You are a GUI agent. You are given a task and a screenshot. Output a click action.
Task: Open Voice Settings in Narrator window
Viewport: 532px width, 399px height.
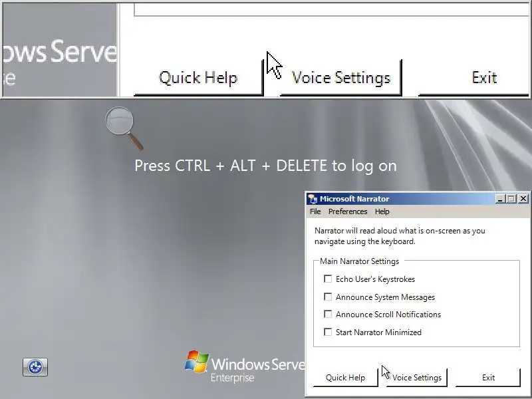tap(417, 378)
